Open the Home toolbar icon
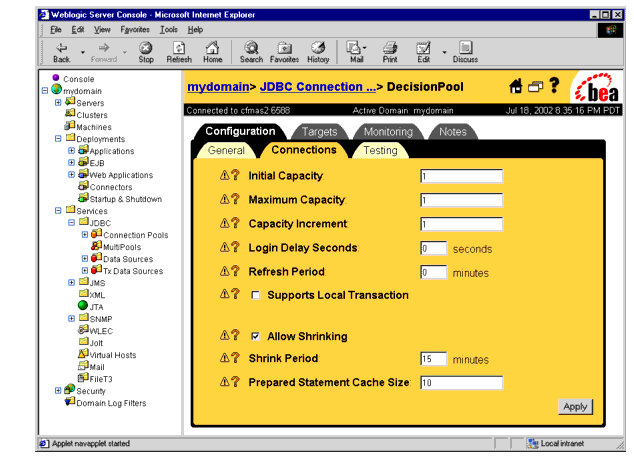The width and height of the screenshot is (634, 470). (x=212, y=53)
